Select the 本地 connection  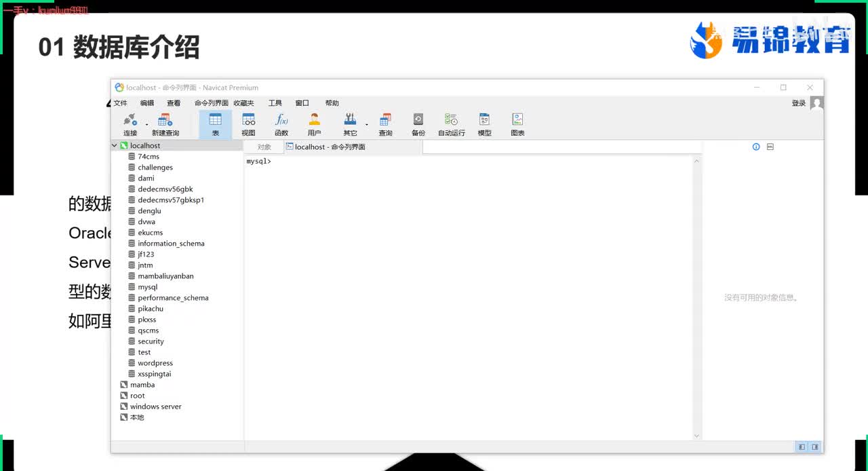[137, 417]
